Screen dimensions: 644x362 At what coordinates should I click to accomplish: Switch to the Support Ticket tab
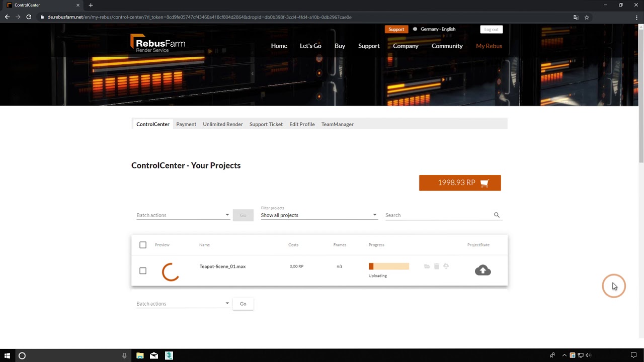[266, 124]
